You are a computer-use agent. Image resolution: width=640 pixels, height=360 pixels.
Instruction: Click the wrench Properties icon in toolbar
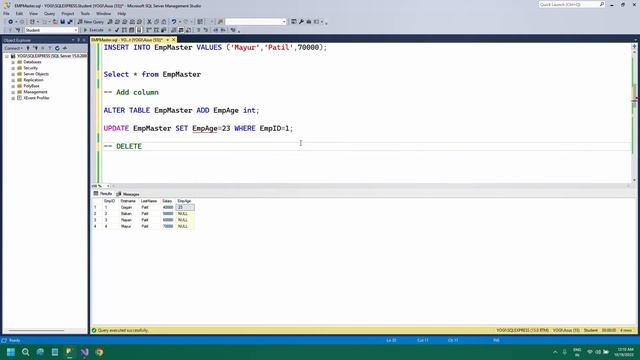[x=301, y=22]
